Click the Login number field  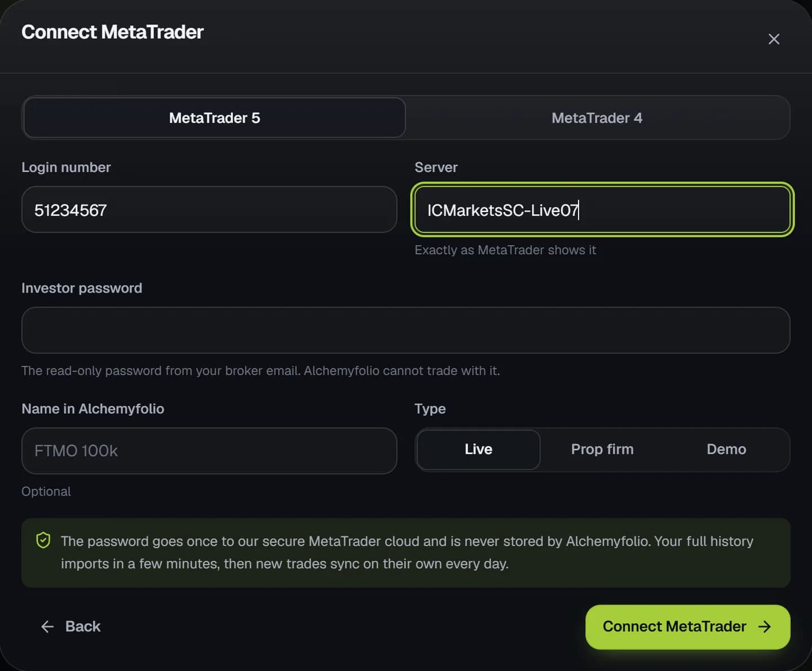pos(209,210)
